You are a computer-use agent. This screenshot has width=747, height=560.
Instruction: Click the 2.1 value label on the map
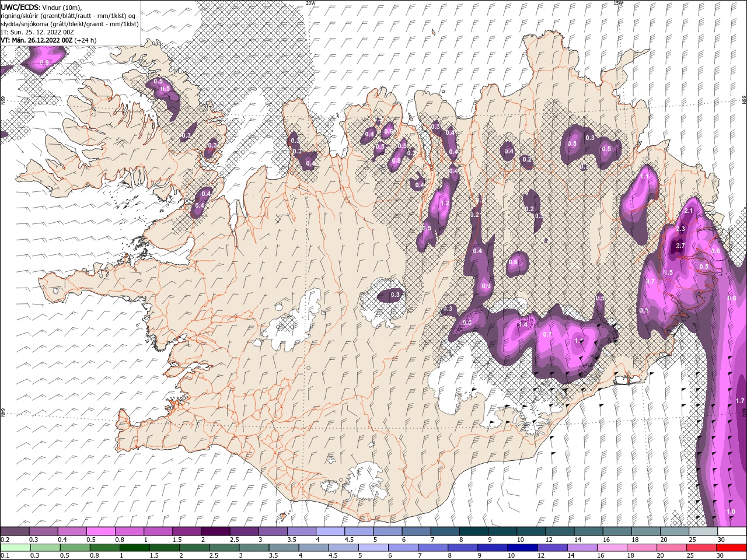click(x=689, y=211)
